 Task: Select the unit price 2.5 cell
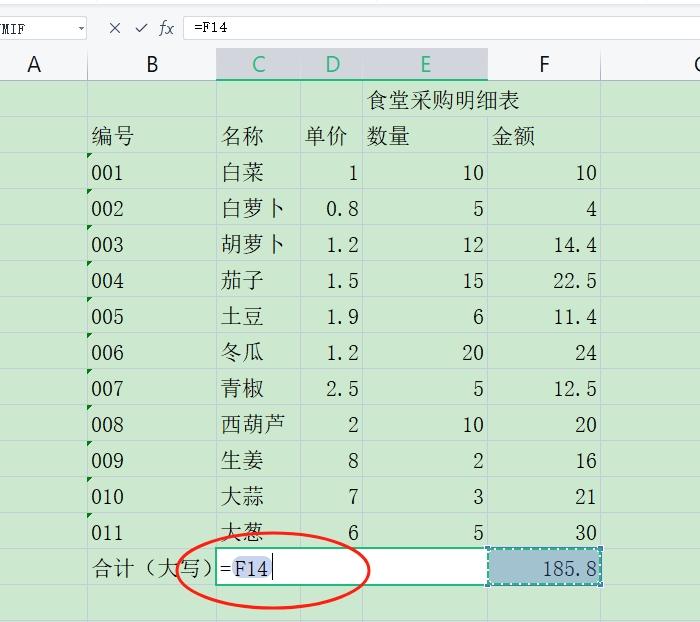[332, 388]
